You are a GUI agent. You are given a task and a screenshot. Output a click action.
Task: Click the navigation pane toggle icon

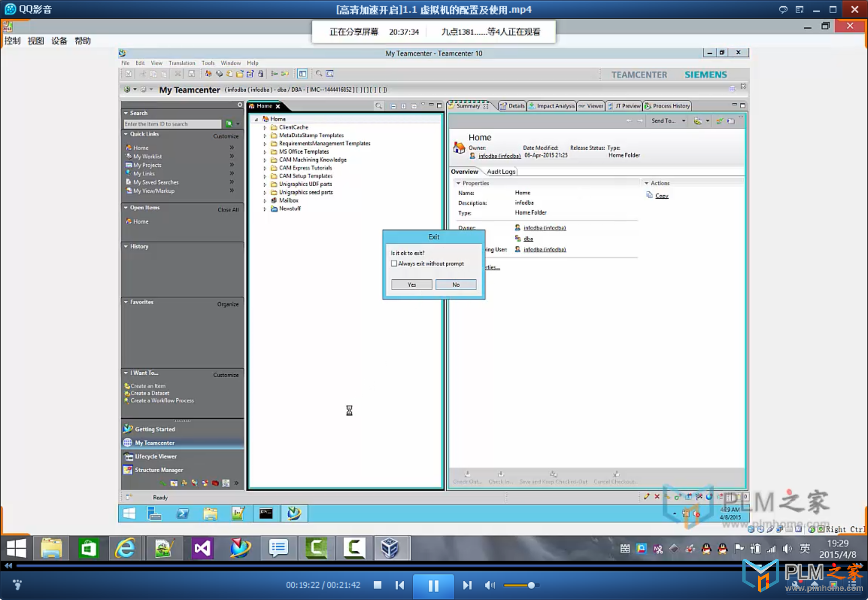coord(302,74)
